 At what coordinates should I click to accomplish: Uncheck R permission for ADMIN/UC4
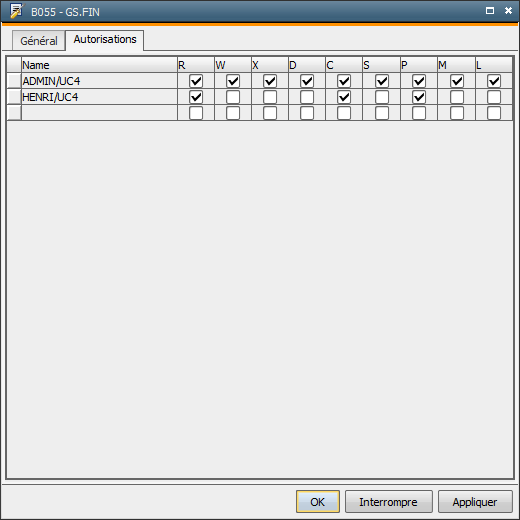tap(196, 81)
